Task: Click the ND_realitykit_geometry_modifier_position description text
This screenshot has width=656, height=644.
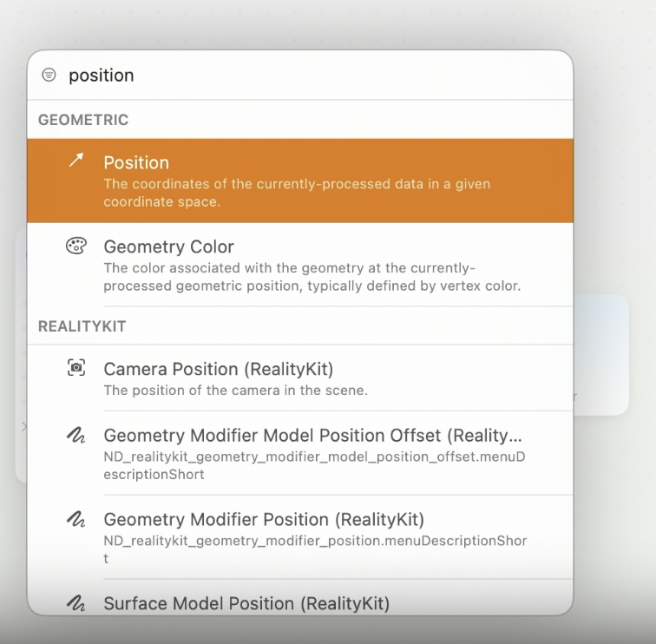Action: pyautogui.click(x=315, y=549)
